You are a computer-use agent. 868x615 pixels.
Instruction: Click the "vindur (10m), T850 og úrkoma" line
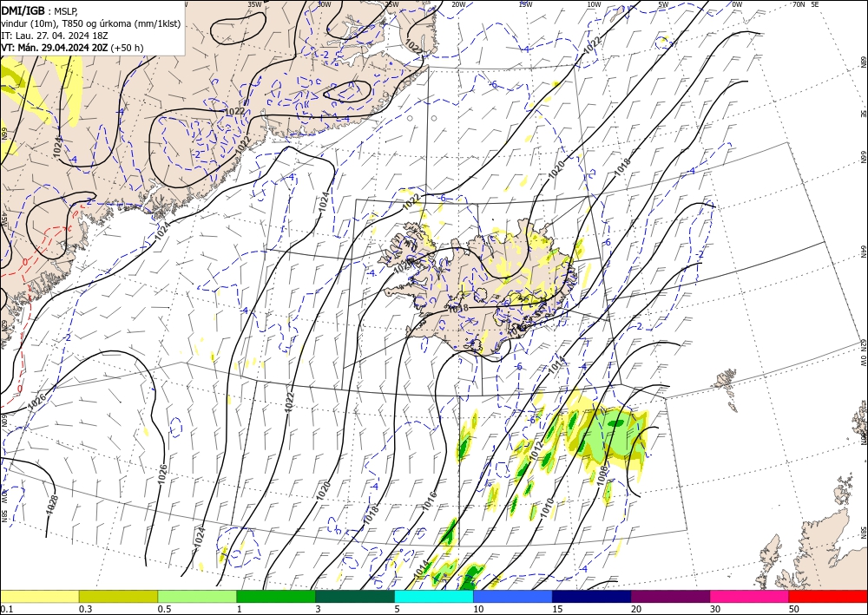tap(91, 23)
